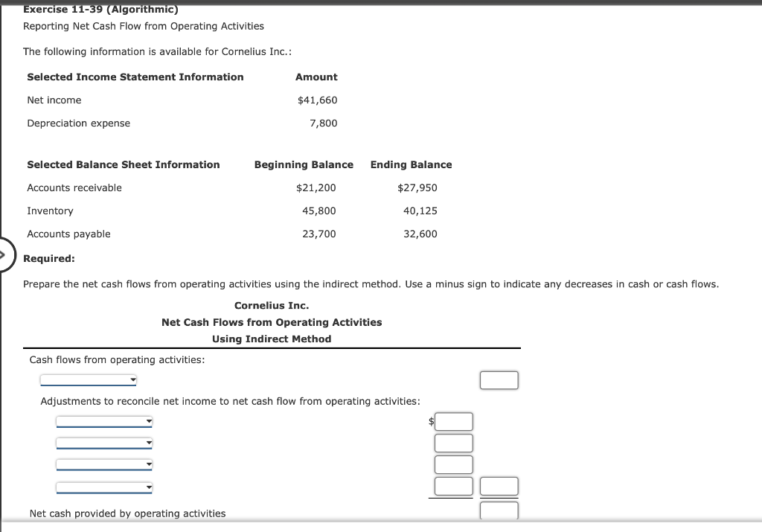Click the Accounts receivable label
The width and height of the screenshot is (762, 532).
click(74, 188)
